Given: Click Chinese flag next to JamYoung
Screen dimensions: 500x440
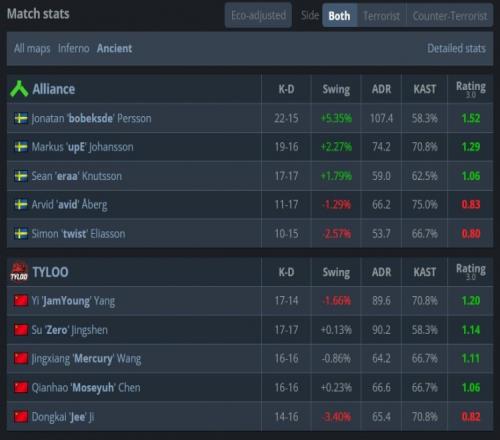Looking at the screenshot, I should click(21, 301).
